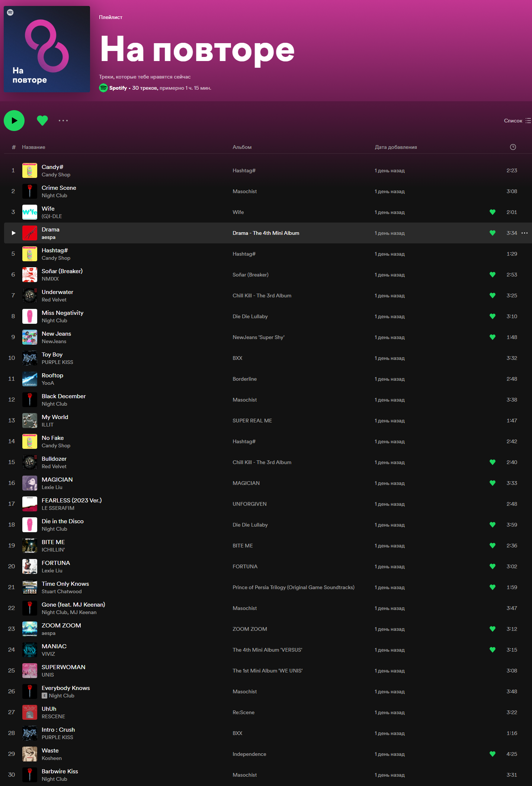Viewport: 532px width, 786px height.
Task: Open The 4th Mini Album 'VERSUS'
Action: click(x=267, y=650)
